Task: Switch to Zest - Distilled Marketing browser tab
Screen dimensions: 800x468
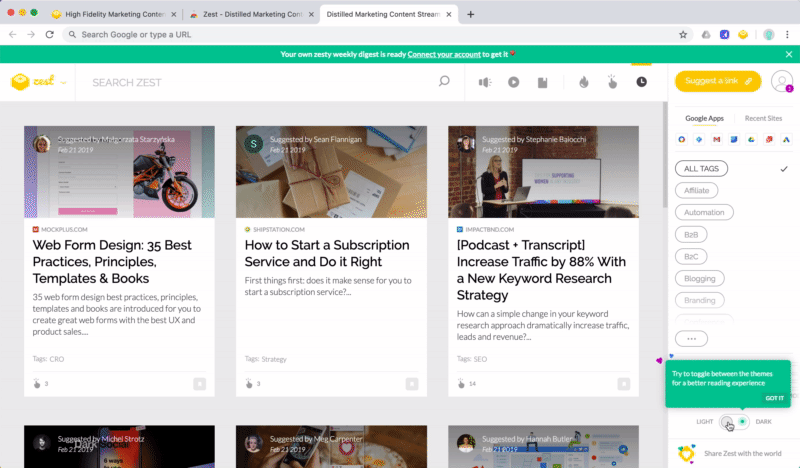Action: (251, 14)
